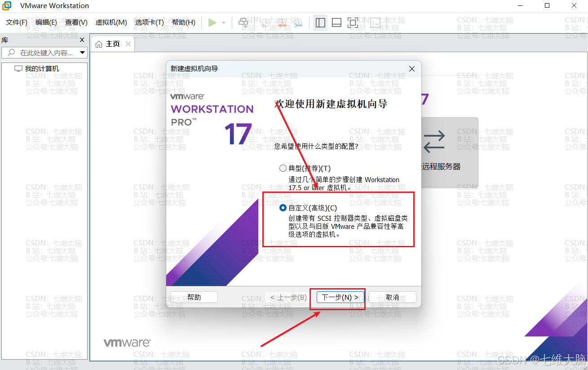
Task: Select 我的计算机 in the library tree
Action: pyautogui.click(x=42, y=69)
